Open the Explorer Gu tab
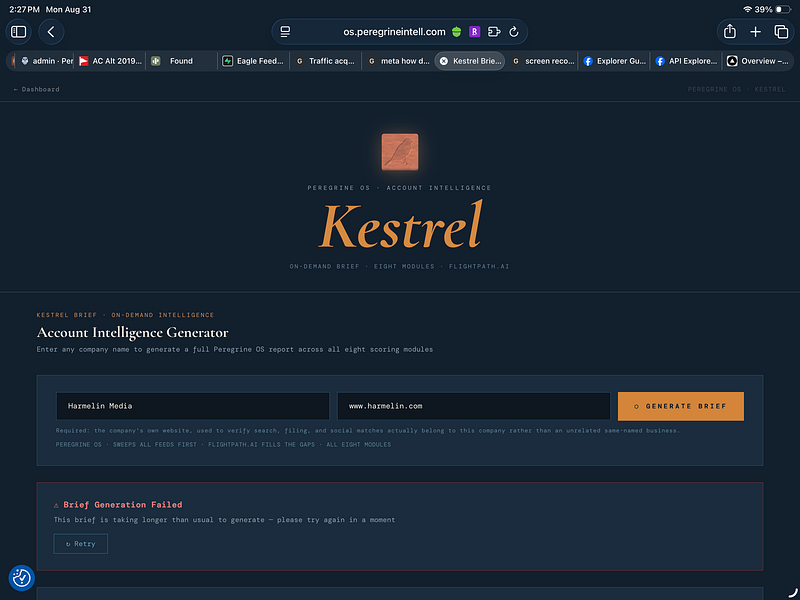 point(614,61)
